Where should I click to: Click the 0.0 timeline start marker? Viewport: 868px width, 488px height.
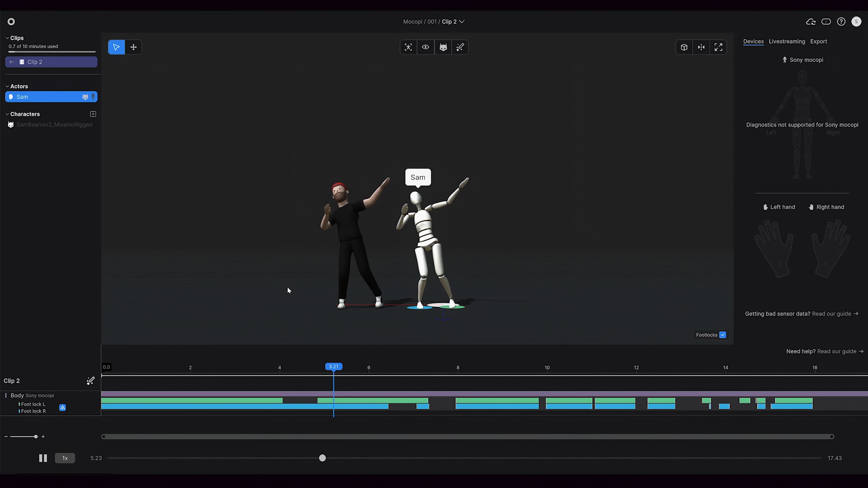click(106, 367)
